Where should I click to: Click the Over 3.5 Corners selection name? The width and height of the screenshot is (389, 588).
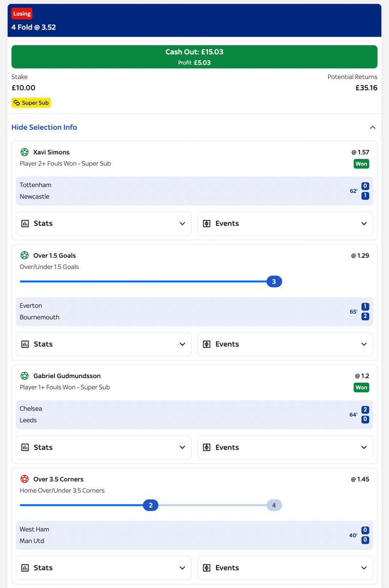point(58,480)
